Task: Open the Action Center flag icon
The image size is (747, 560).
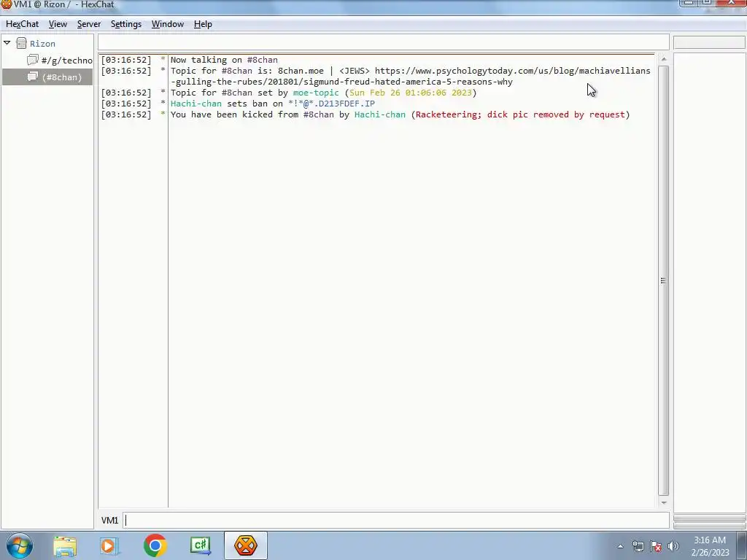Action: coord(656,546)
